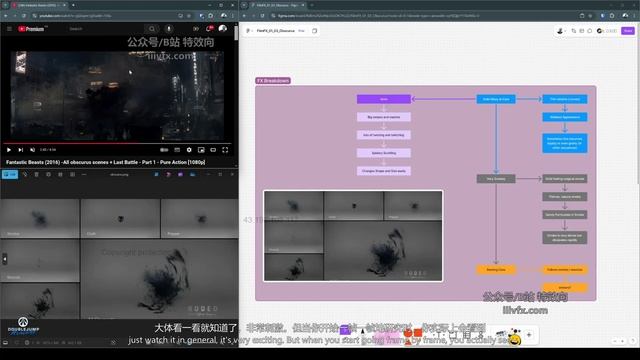Toggle subtitles button in YouTube player
Screen dimensions: 640x360
click(x=177, y=150)
